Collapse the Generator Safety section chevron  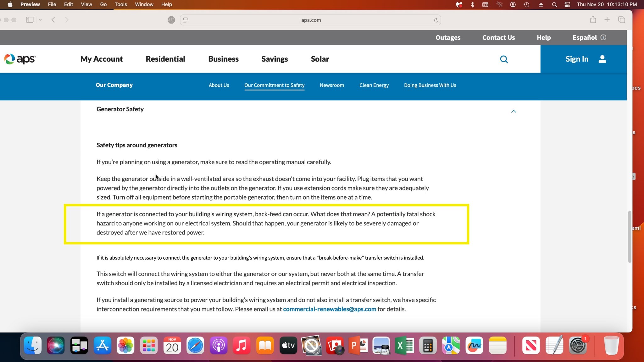point(514,111)
